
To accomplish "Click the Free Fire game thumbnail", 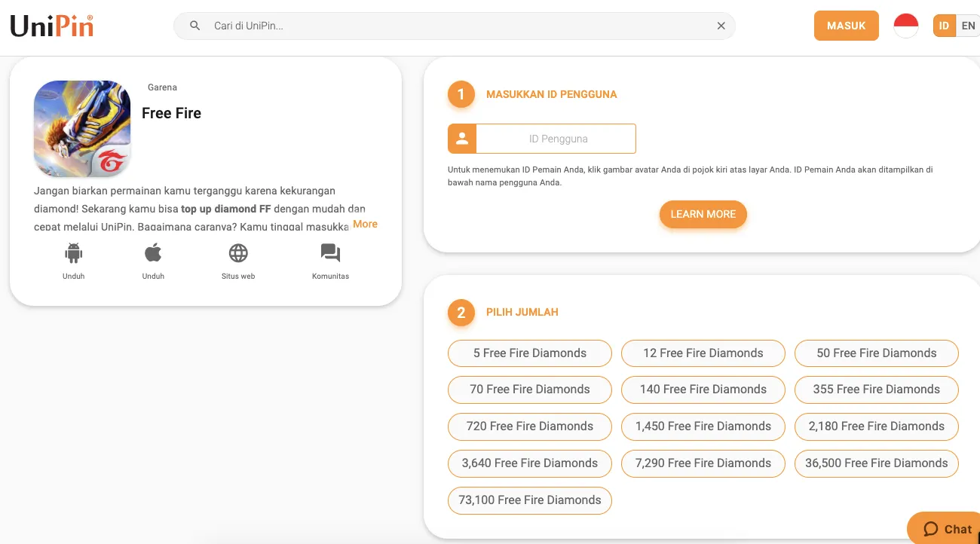I will (x=82, y=129).
